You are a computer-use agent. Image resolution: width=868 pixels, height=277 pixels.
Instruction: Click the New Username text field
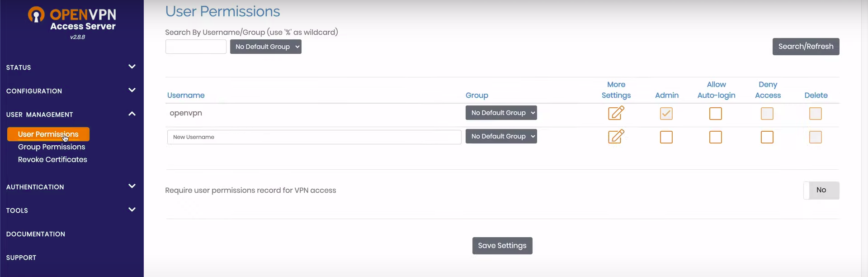click(314, 137)
